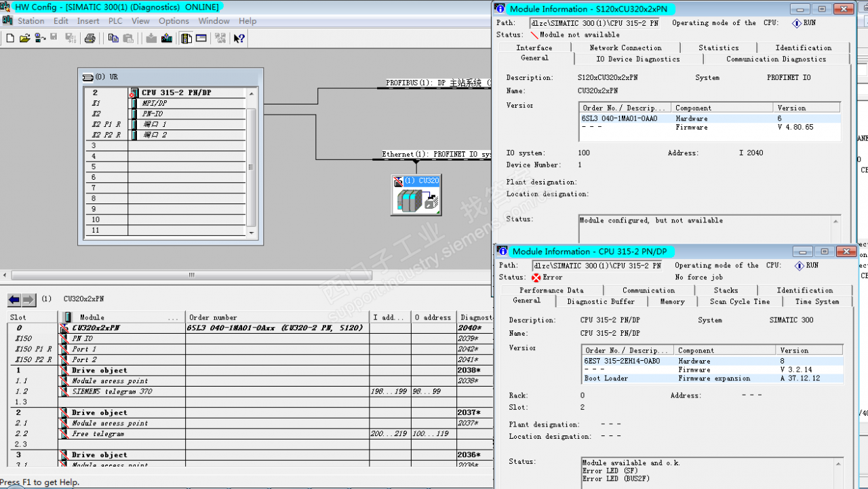This screenshot has height=489, width=868.
Task: Click the PN-IO interface icon in rack
Action: tap(134, 114)
